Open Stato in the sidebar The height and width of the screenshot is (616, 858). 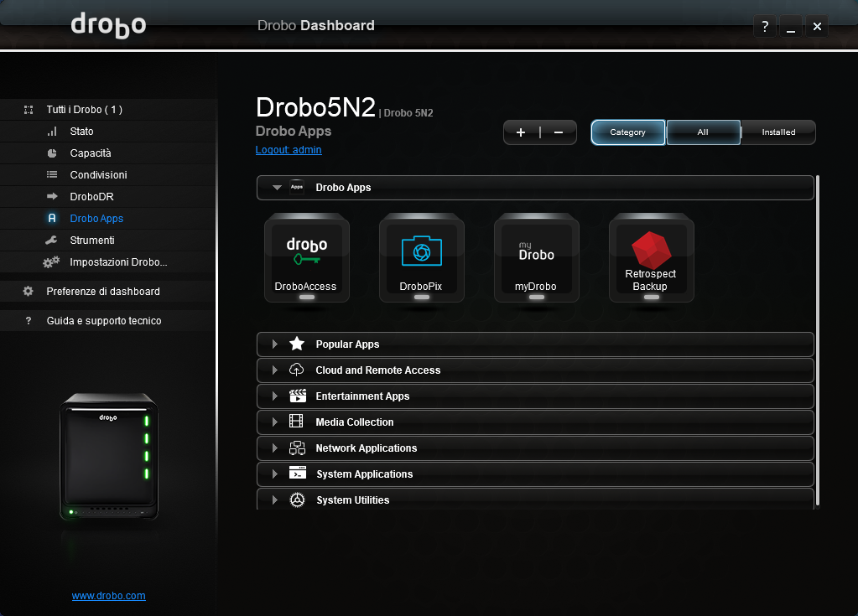81,132
